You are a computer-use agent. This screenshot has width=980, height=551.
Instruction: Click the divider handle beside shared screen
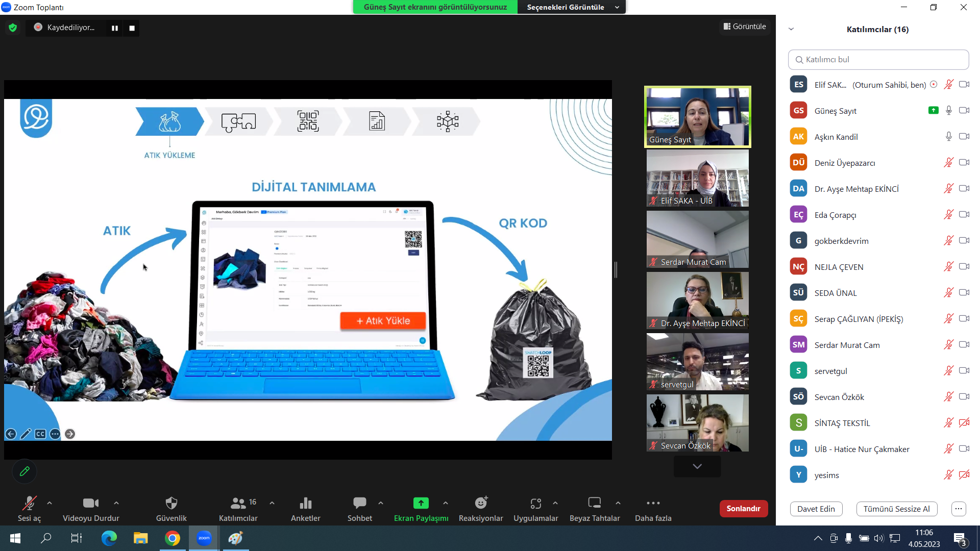tap(616, 270)
